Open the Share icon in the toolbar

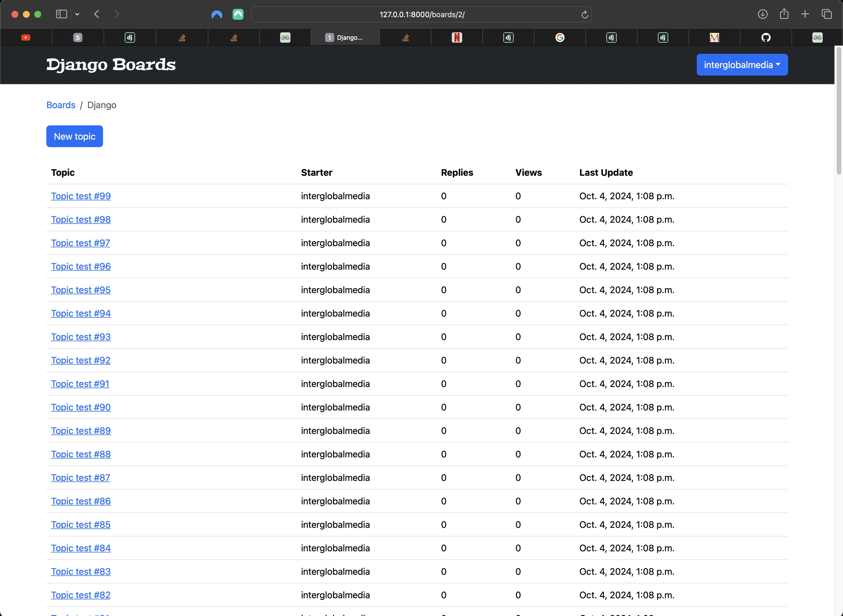[x=784, y=14]
